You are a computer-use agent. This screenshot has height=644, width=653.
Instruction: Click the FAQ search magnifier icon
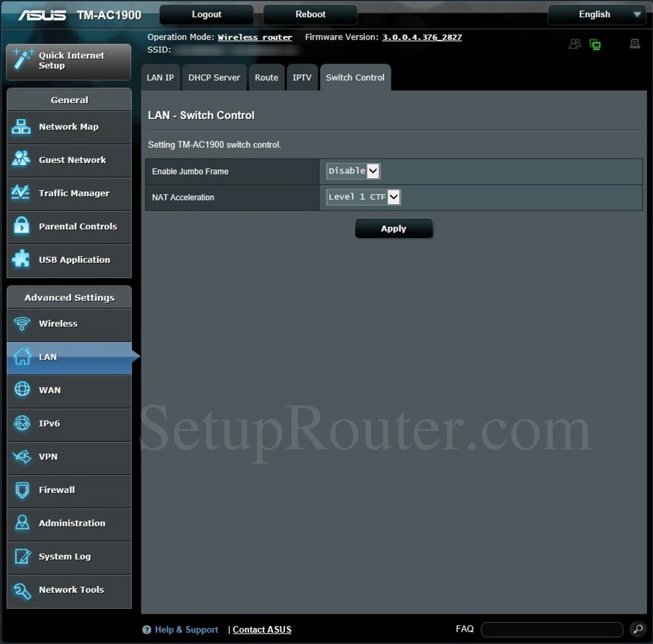click(x=638, y=629)
